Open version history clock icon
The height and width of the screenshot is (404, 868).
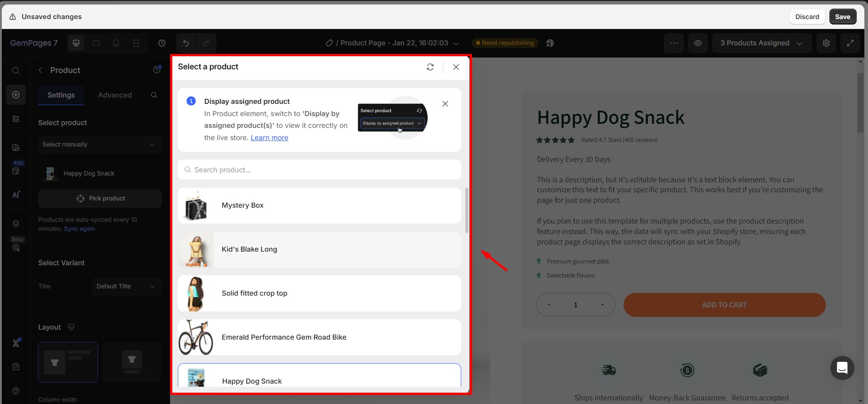point(162,43)
